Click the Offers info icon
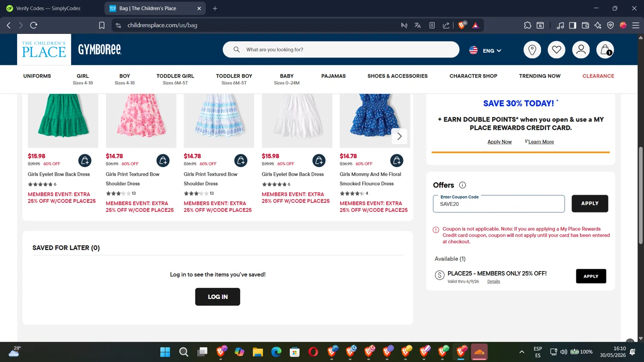Image resolution: width=644 pixels, height=362 pixels. [462, 185]
